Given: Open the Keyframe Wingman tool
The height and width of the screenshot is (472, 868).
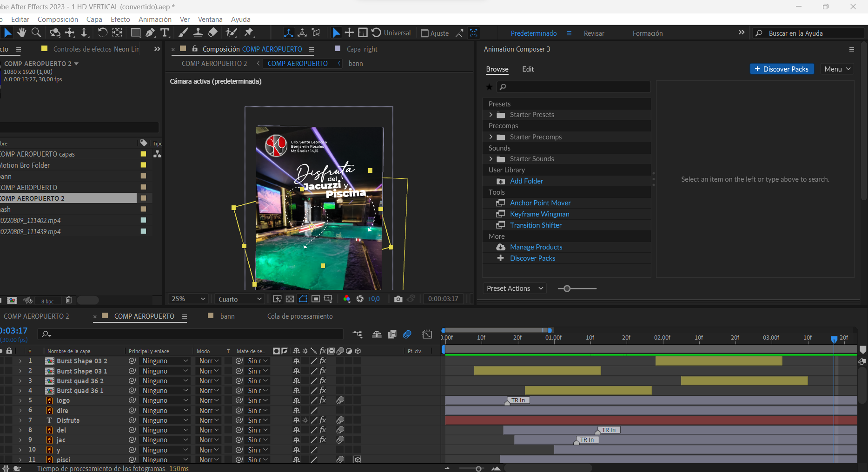Looking at the screenshot, I should click(539, 214).
